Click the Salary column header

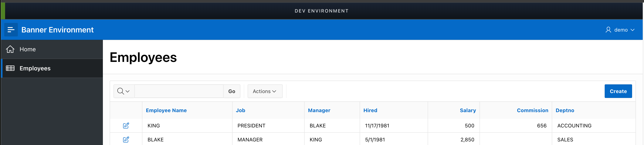click(x=468, y=110)
